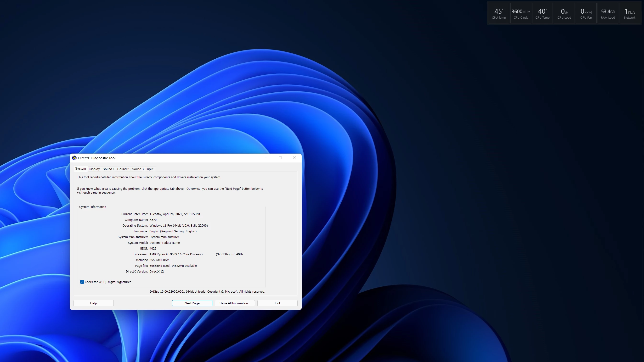Screen dimensions: 644x362
Task: Click the RAM Load widget tile
Action: pyautogui.click(x=608, y=13)
